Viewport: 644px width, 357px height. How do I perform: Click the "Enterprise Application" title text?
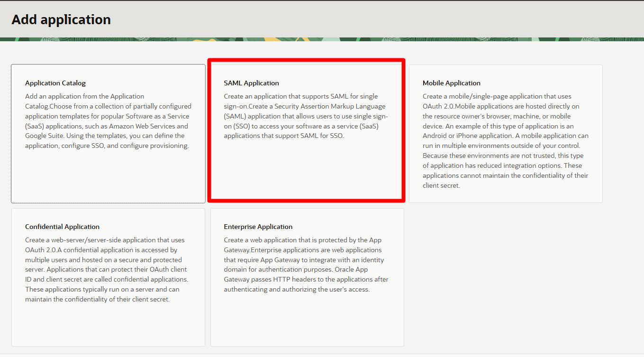258,227
